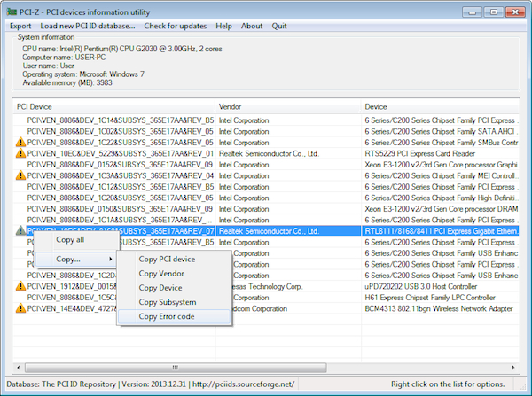The height and width of the screenshot is (396, 532).
Task: Click Realtek Semiconductor vendor in card reader row
Action: point(269,153)
